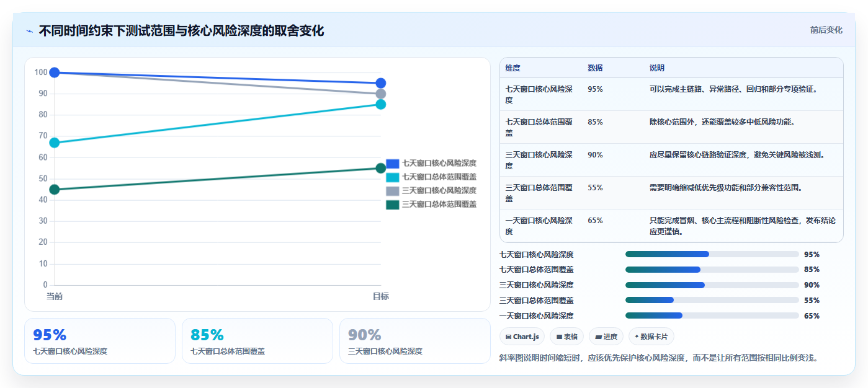Click the footer note starting 斜率图说明时间缩短时
Viewport: 868px width, 388px height.
pyautogui.click(x=660, y=358)
